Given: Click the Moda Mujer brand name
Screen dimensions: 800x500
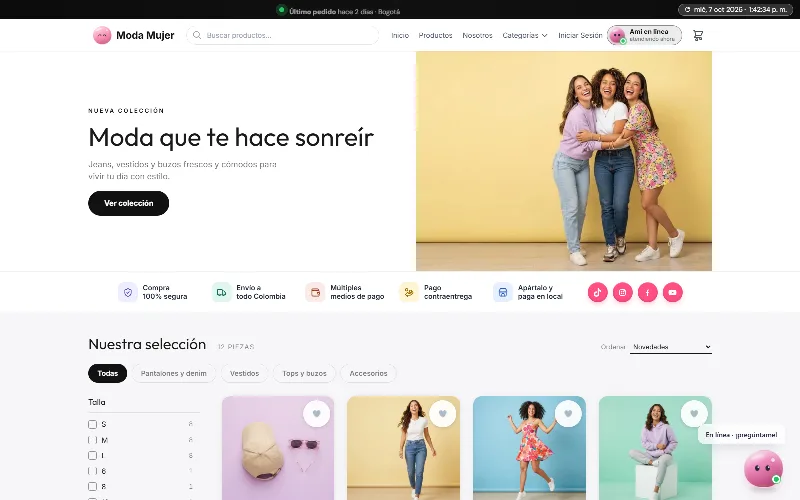Looking at the screenshot, I should click(x=145, y=35).
